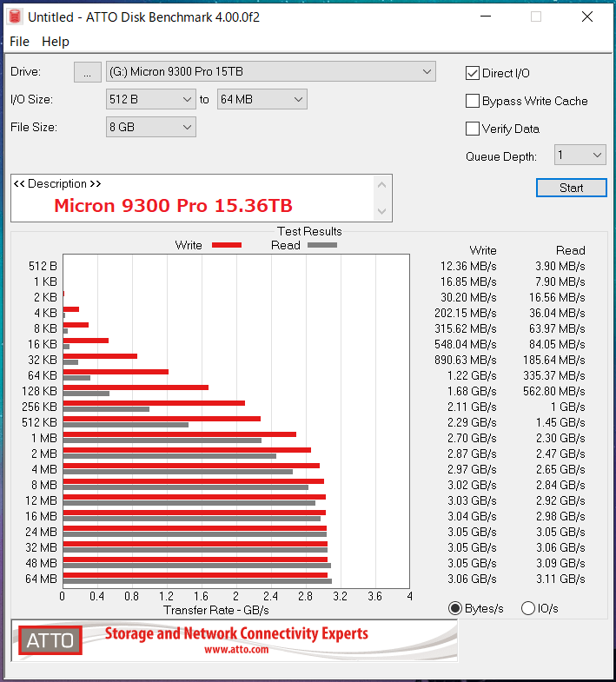Click the Storage and Network Connectivity Experts banner
The width and height of the screenshot is (616, 682).
pos(236,633)
